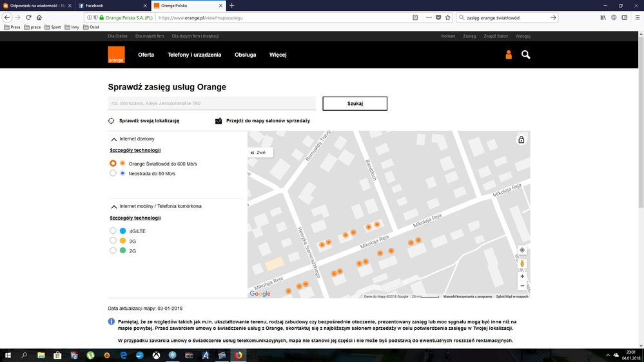Select the 3G coverage option
The width and height of the screenshot is (644, 362).
click(113, 241)
